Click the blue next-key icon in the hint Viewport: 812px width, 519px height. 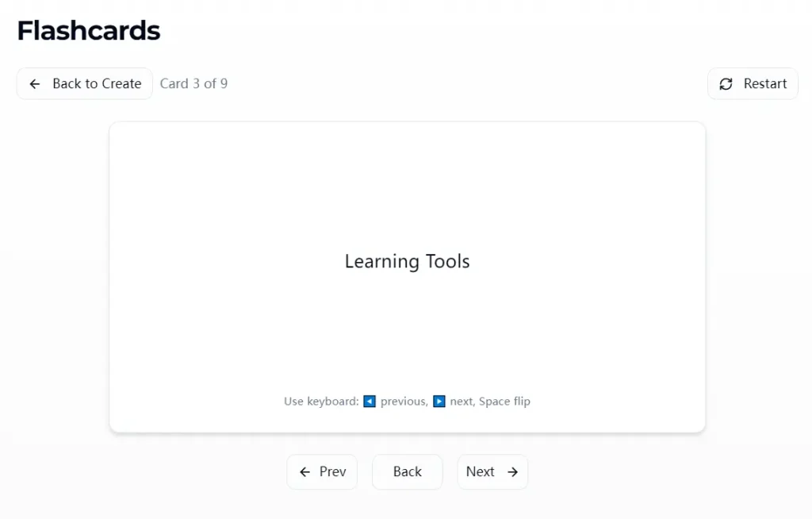click(439, 402)
